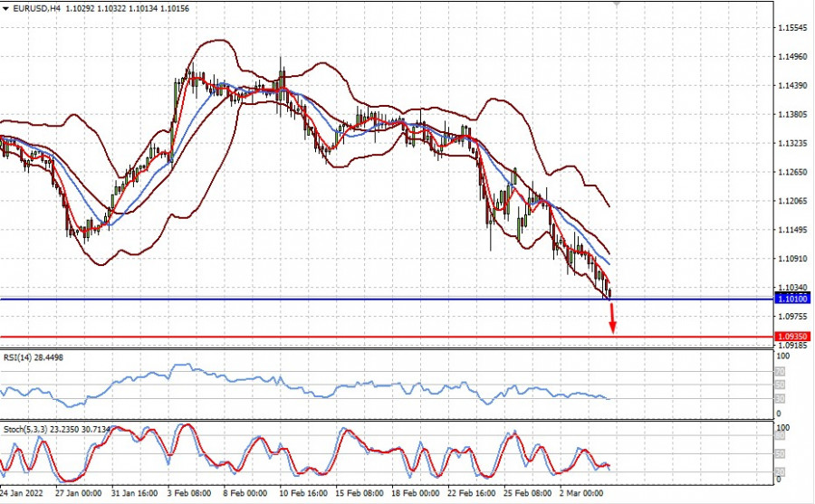Click price scale value 1.14390
The image size is (815, 504).
pyautogui.click(x=792, y=85)
